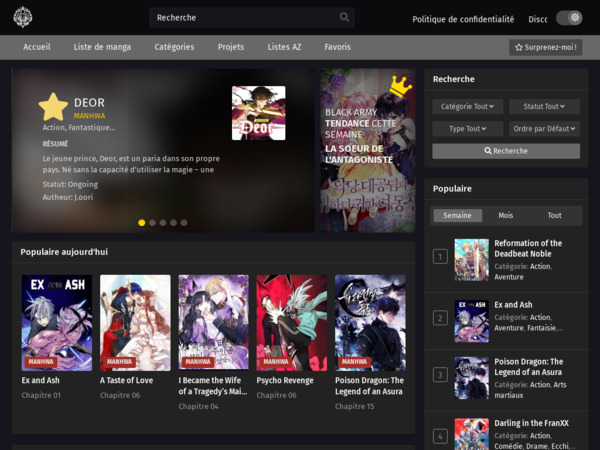Click the Psycho Revenge title text
Screen dimensions: 600x450
(285, 380)
